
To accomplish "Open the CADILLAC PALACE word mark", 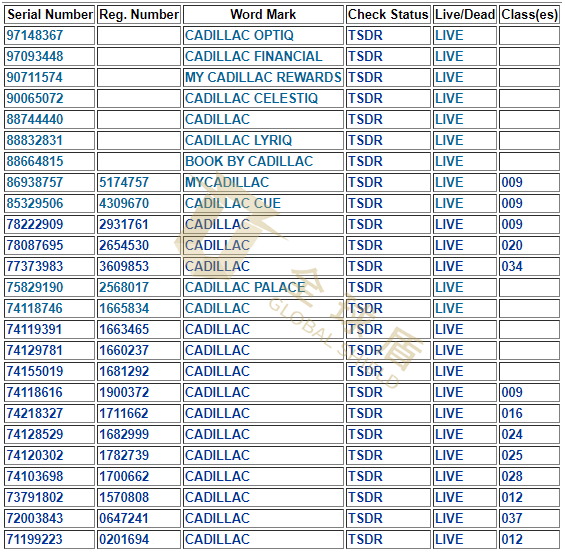I will 245,287.
